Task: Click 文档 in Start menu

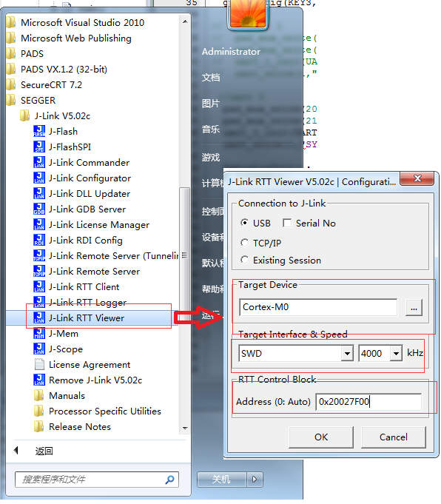Action: click(211, 78)
